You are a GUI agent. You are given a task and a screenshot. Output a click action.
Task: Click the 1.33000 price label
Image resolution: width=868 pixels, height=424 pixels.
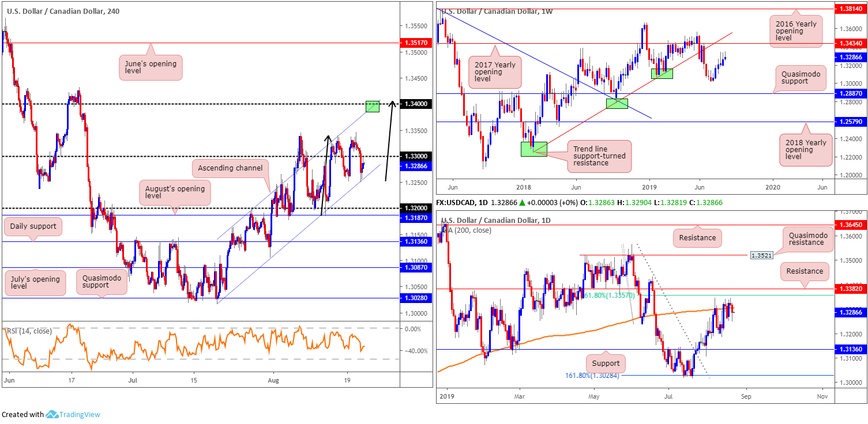tap(417, 156)
